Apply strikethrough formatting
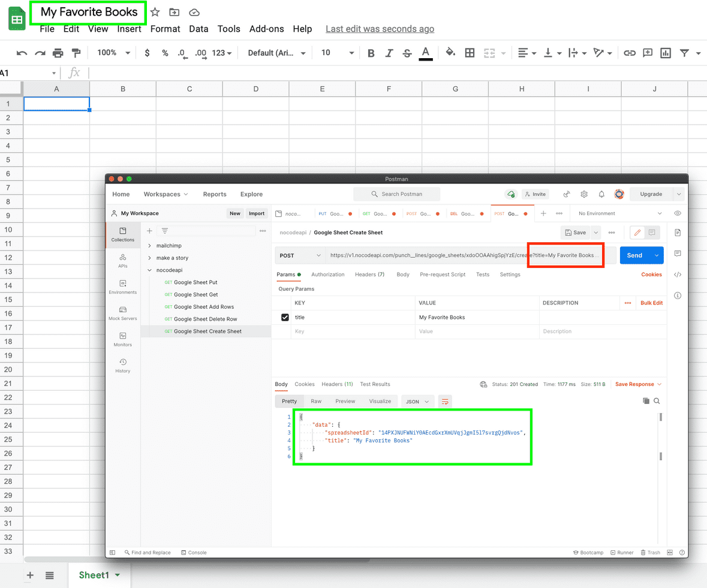707x588 pixels. (407, 53)
